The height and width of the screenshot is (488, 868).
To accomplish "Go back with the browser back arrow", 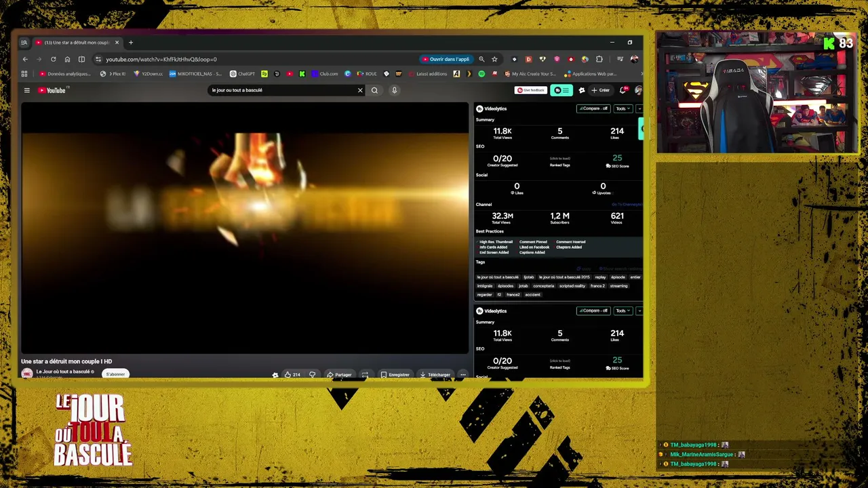I will [x=25, y=59].
